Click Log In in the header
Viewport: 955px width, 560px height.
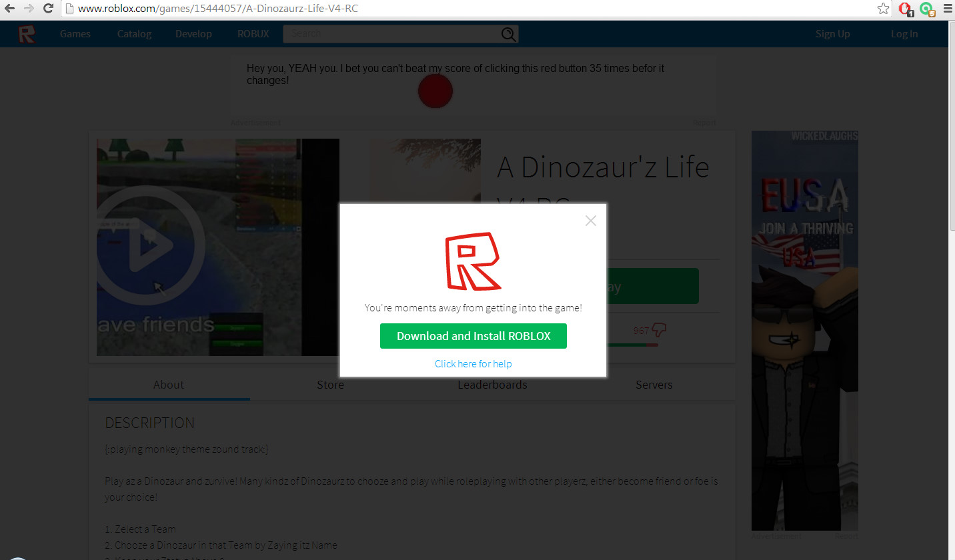[904, 34]
